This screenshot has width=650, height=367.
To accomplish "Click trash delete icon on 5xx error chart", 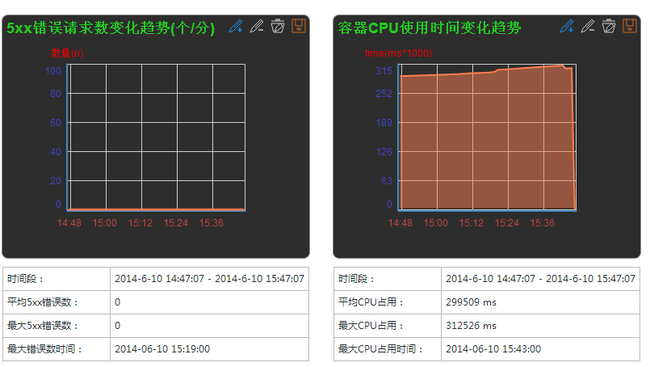I will pos(278,26).
